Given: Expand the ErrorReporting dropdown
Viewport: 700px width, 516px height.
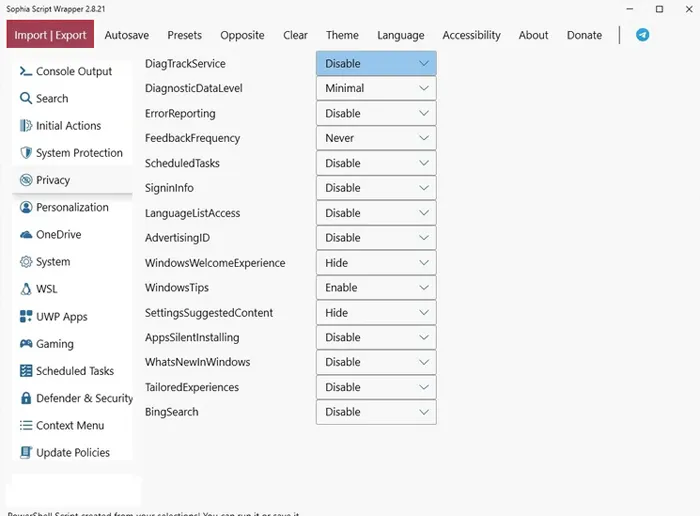Looking at the screenshot, I should tap(376, 113).
